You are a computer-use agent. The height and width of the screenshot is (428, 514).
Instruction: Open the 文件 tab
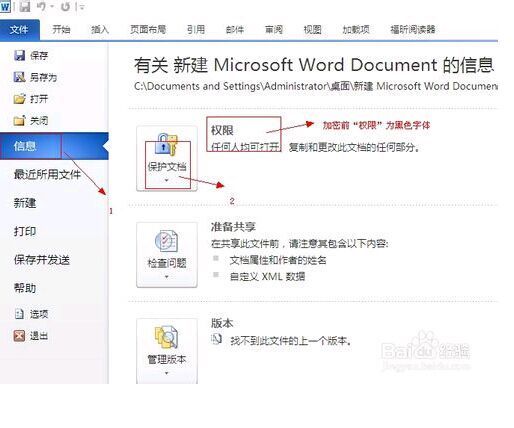[19, 30]
